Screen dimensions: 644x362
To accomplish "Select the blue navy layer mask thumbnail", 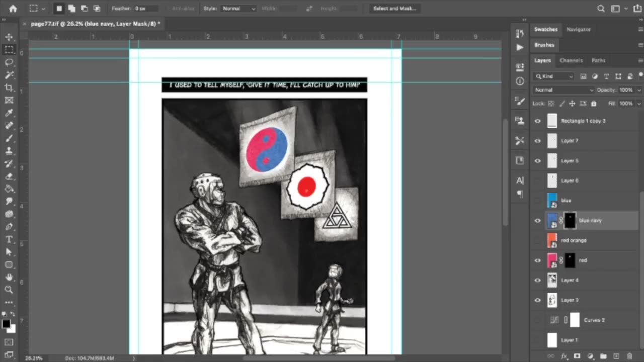I will click(x=570, y=220).
